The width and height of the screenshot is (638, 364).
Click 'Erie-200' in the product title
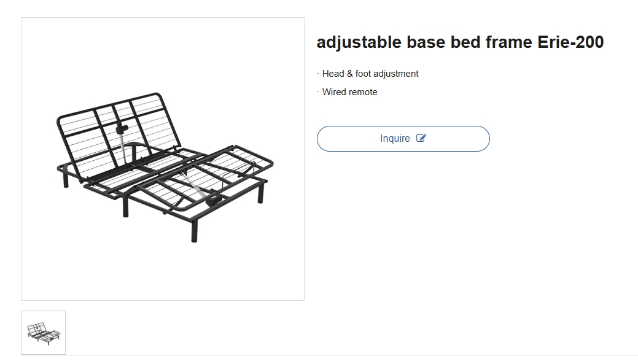coord(570,42)
